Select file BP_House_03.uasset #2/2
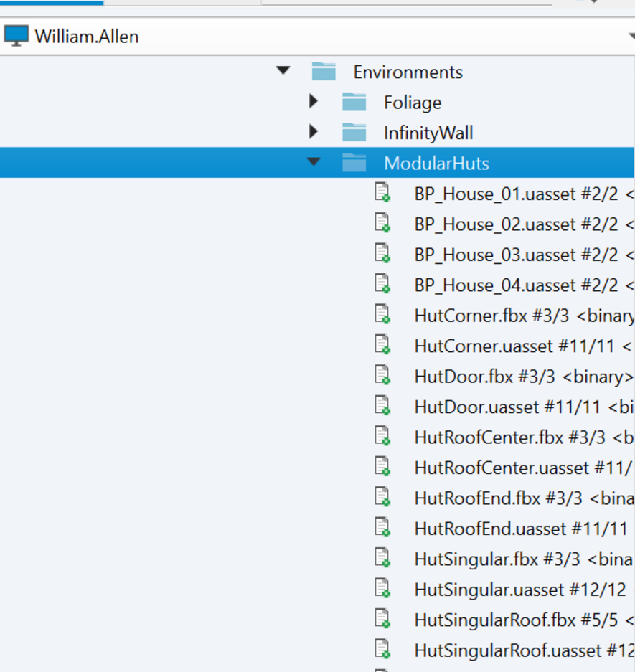Image resolution: width=635 pixels, height=672 pixels. (x=516, y=255)
